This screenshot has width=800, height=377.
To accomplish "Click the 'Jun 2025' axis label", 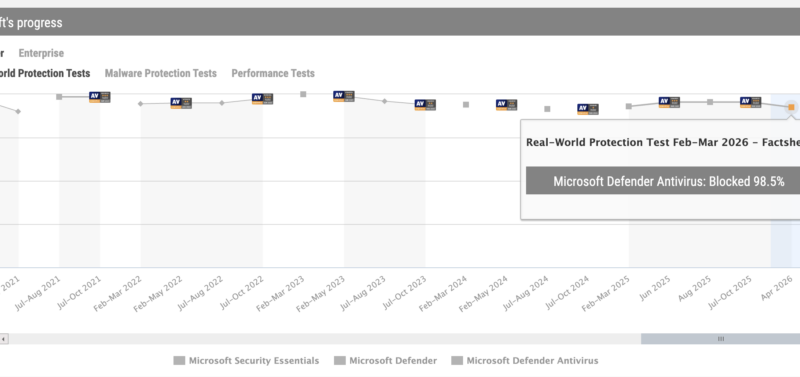I will (655, 288).
